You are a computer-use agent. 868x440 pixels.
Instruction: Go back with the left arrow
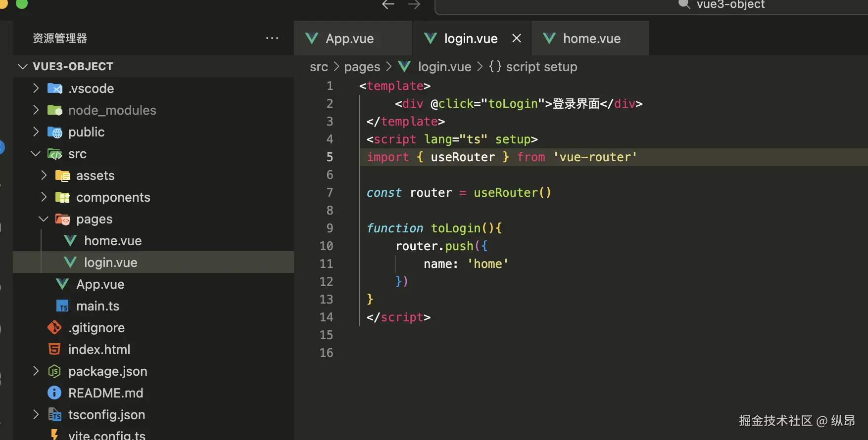[x=388, y=4]
